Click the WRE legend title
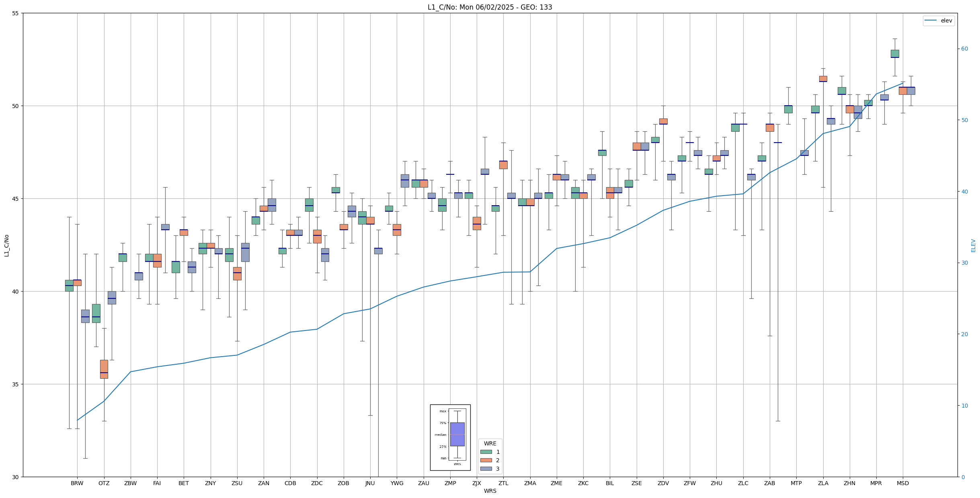 pyautogui.click(x=490, y=443)
